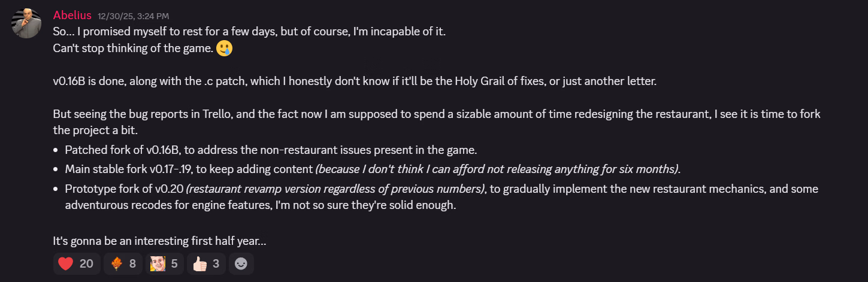Open the add reaction smiley picker
This screenshot has width=868, height=282.
point(241,263)
